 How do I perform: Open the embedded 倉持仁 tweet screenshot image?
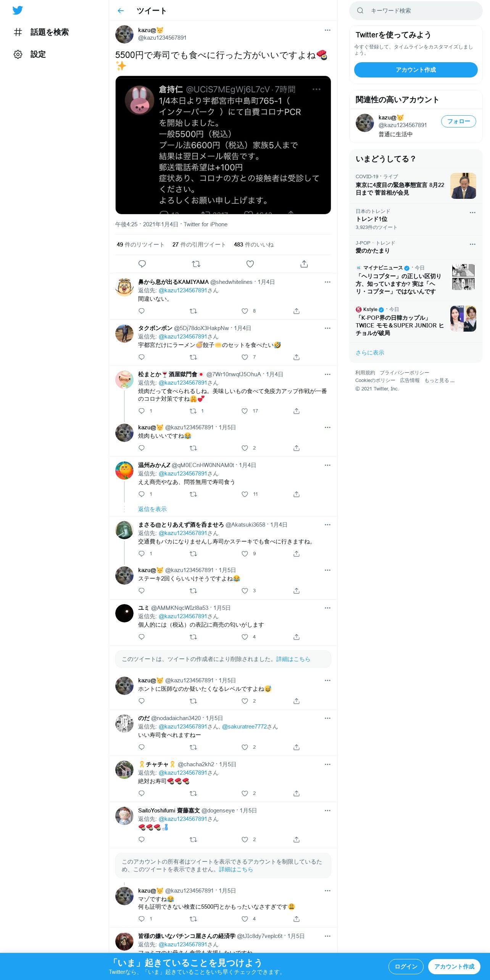(x=223, y=145)
